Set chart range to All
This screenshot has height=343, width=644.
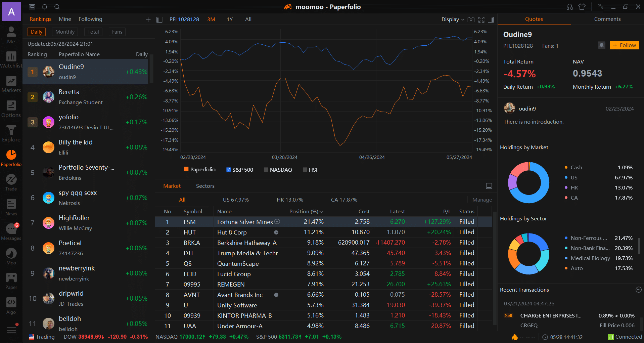(x=248, y=19)
